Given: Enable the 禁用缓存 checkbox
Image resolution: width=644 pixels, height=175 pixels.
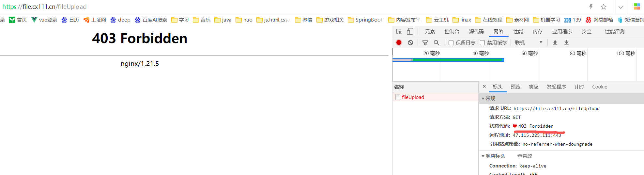Looking at the screenshot, I should tap(482, 43).
